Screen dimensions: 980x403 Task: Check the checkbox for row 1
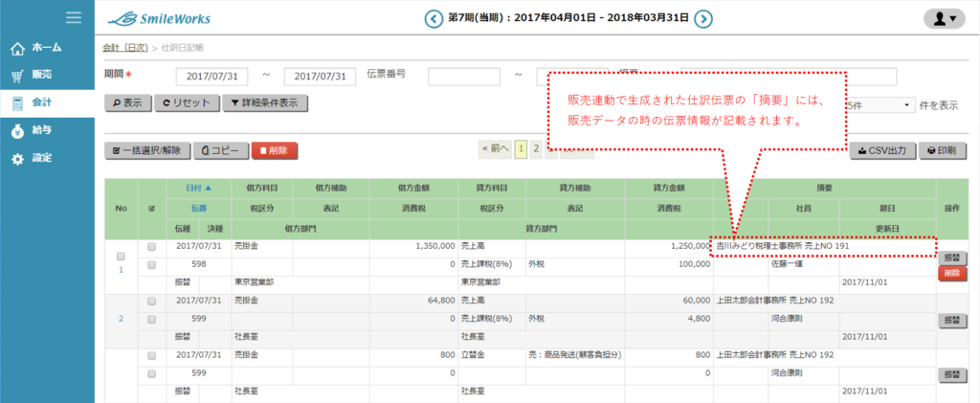120,257
